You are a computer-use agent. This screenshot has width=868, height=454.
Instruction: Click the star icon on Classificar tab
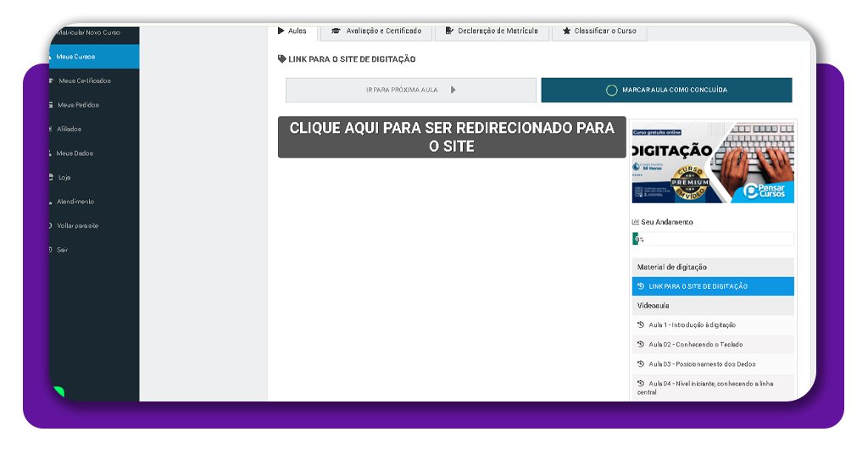[x=566, y=31]
